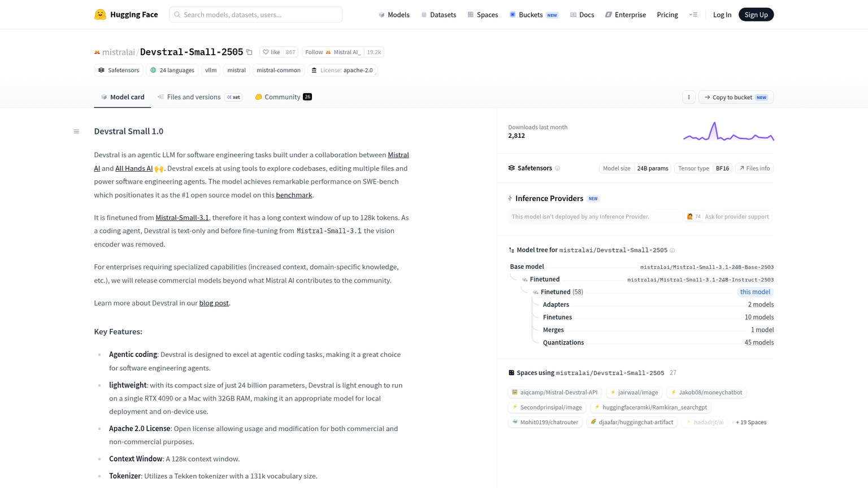This screenshot has height=488, width=868.
Task: Open finetuned Mistral-Small-3.1-24B-Instruct-2503 link
Action: [701, 280]
